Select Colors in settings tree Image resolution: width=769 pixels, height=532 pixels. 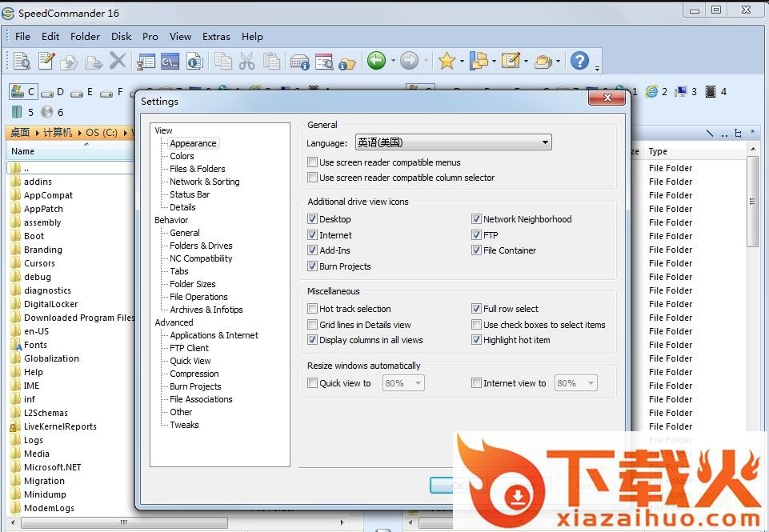(182, 156)
